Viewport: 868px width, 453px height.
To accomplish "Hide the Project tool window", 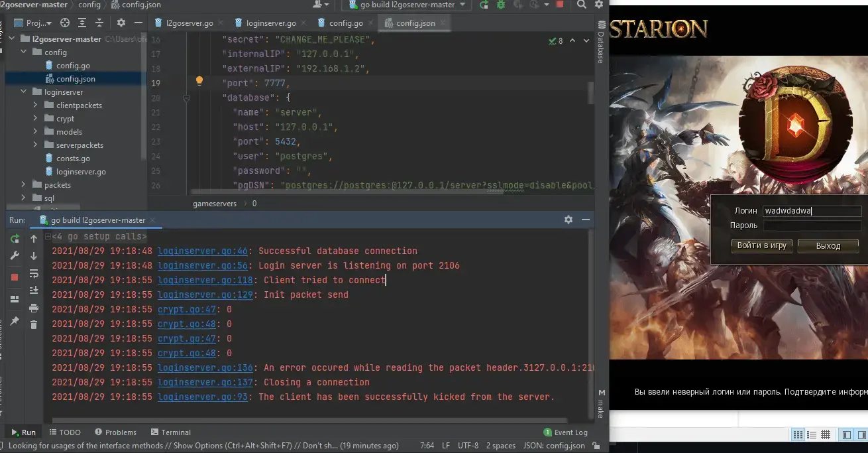I will [x=138, y=23].
